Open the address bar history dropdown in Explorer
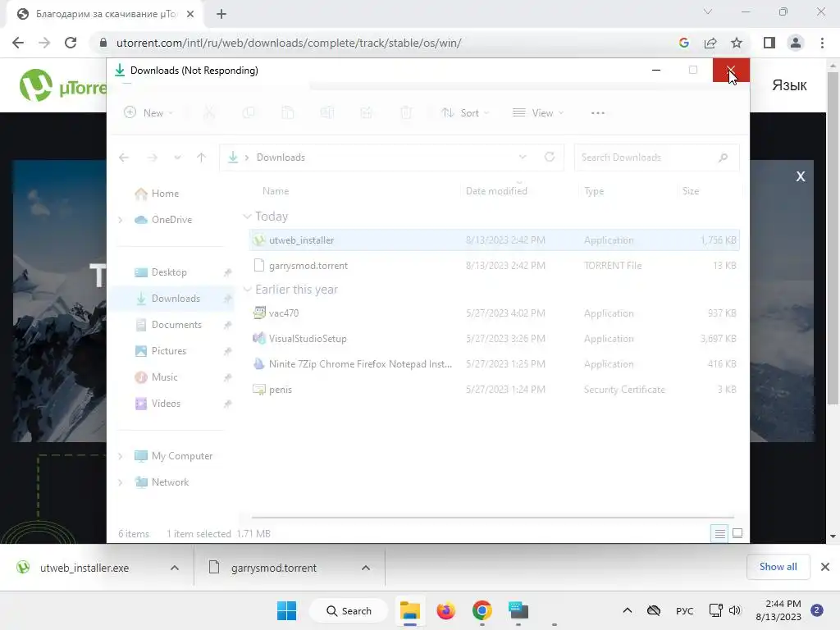 point(523,157)
